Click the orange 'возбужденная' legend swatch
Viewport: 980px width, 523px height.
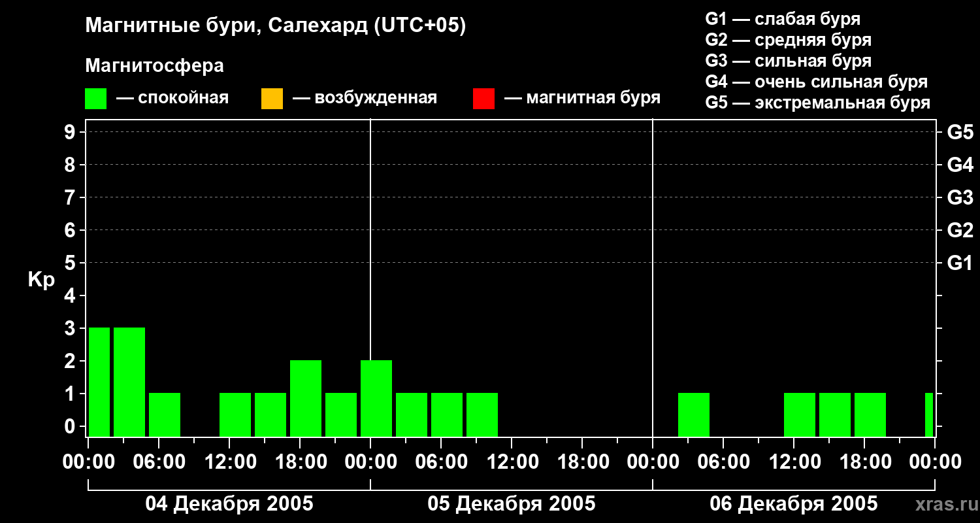[x=272, y=99]
